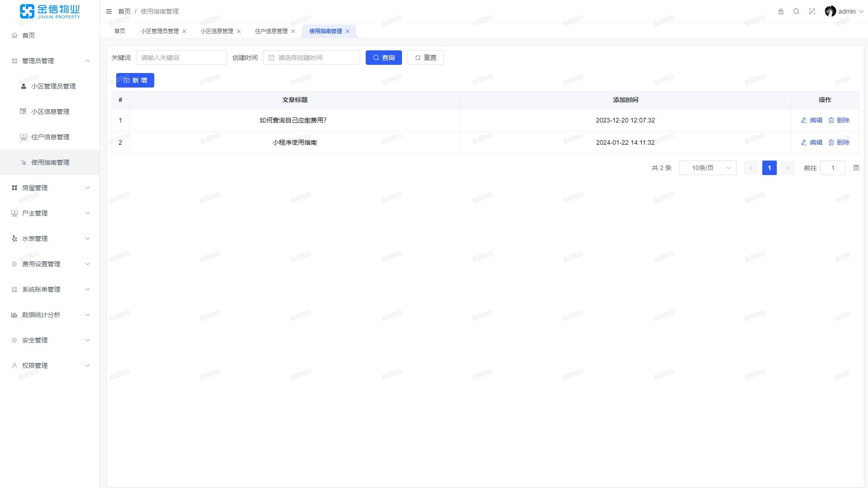Delete the 如何查询自己应缴费用? article
Viewport: 868px width, 488px height.
(839, 120)
